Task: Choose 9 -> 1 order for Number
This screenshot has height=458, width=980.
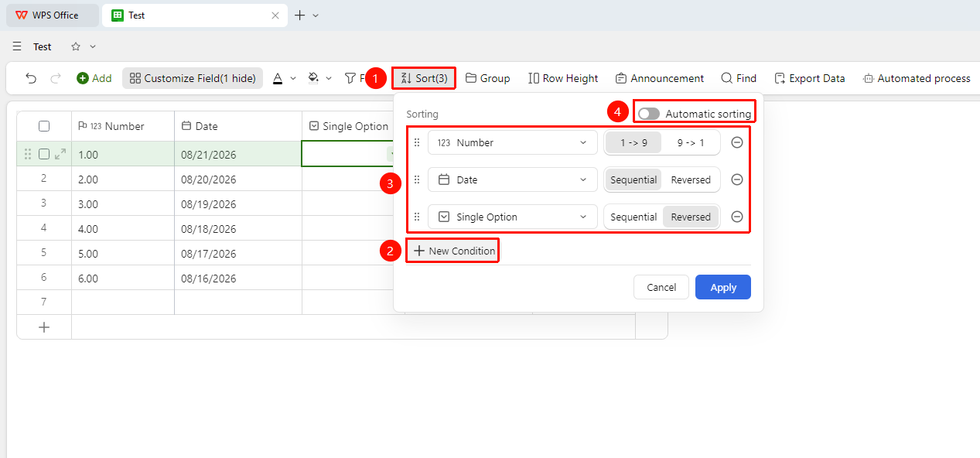Action: 691,142
